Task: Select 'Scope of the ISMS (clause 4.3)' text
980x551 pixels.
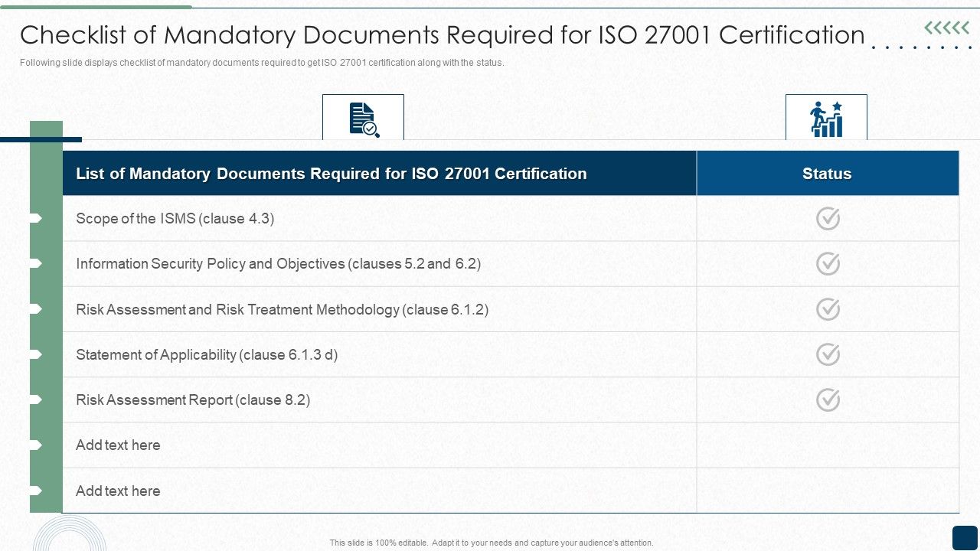Action: point(175,218)
